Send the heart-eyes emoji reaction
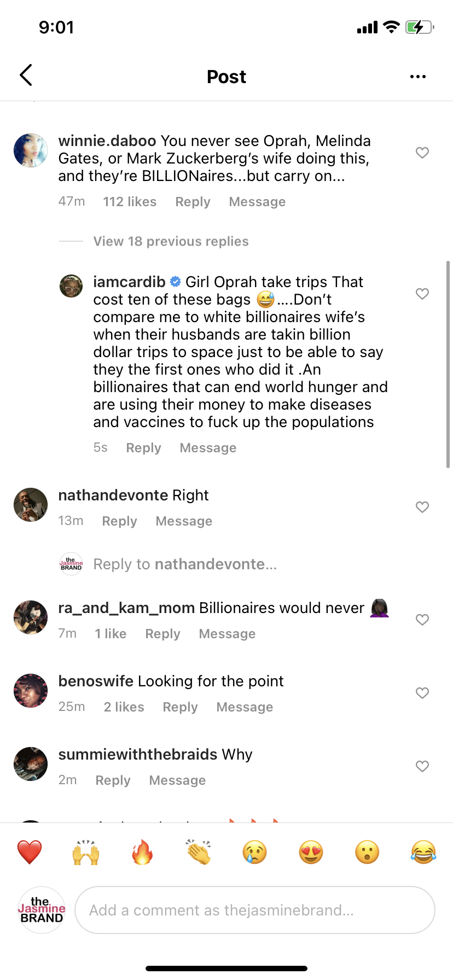The height and width of the screenshot is (980, 453). coord(311,852)
